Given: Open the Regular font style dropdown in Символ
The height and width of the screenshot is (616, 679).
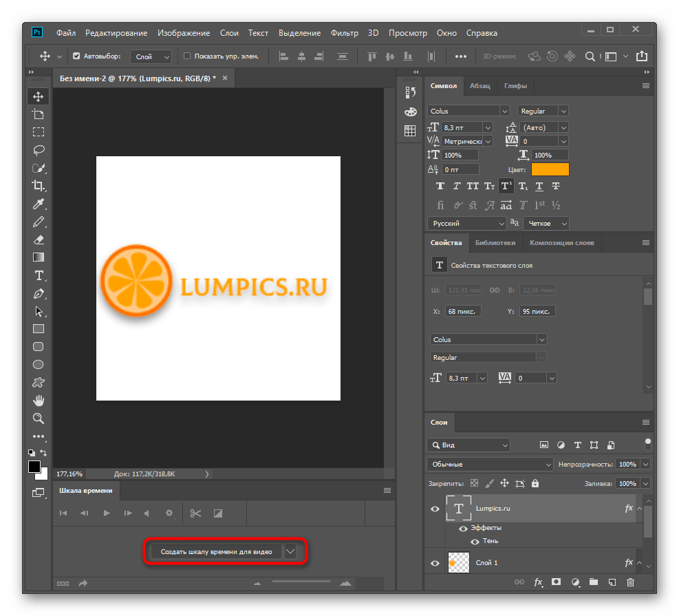Looking at the screenshot, I should click(563, 111).
